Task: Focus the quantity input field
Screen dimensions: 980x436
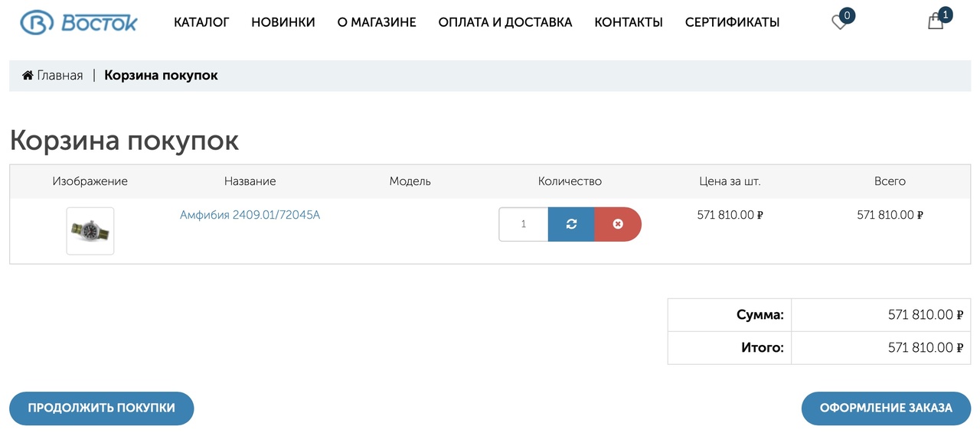Action: point(524,224)
